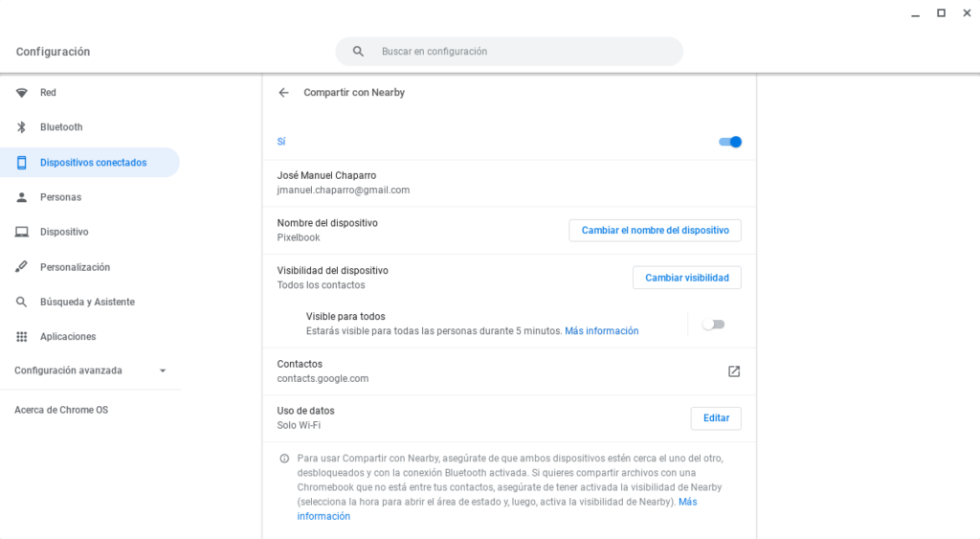This screenshot has height=539, width=980.
Task: Click the Bluetooth icon in sidebar
Action: point(22,127)
